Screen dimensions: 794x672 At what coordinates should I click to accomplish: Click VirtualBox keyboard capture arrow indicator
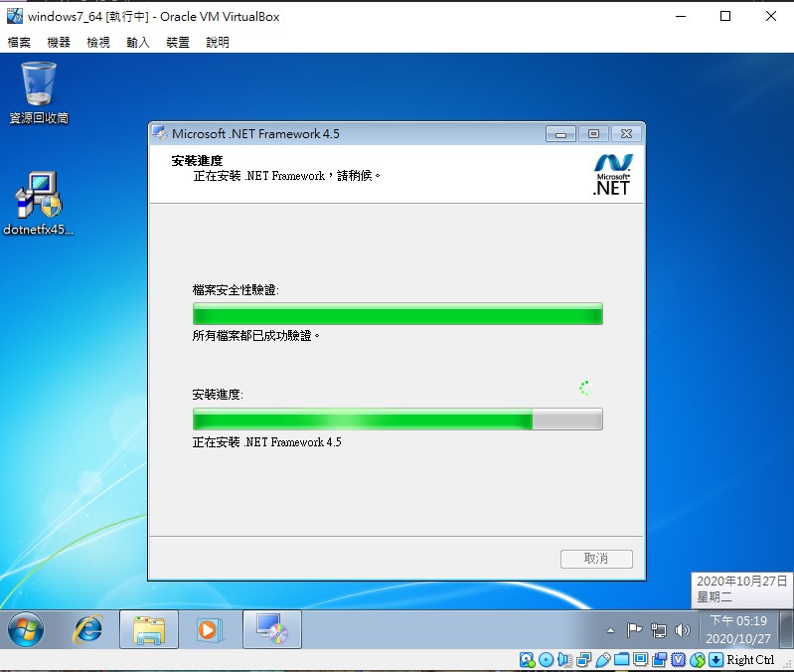pyautogui.click(x=716, y=660)
